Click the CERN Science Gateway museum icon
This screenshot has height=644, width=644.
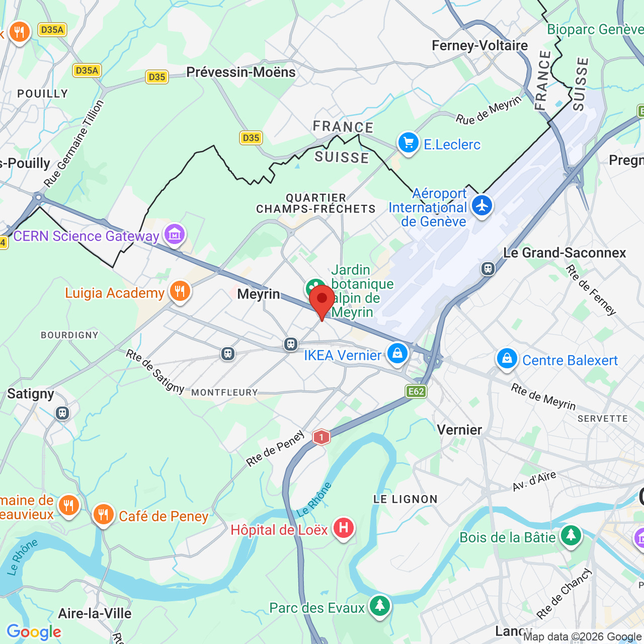coord(175,234)
